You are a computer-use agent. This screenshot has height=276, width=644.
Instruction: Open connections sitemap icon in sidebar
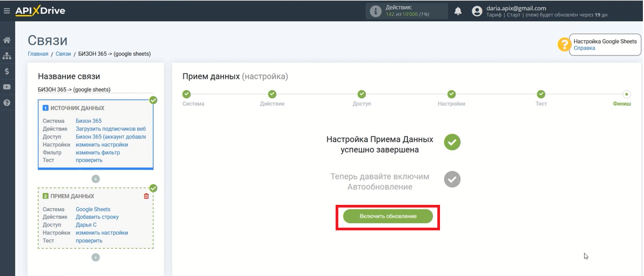click(7, 56)
